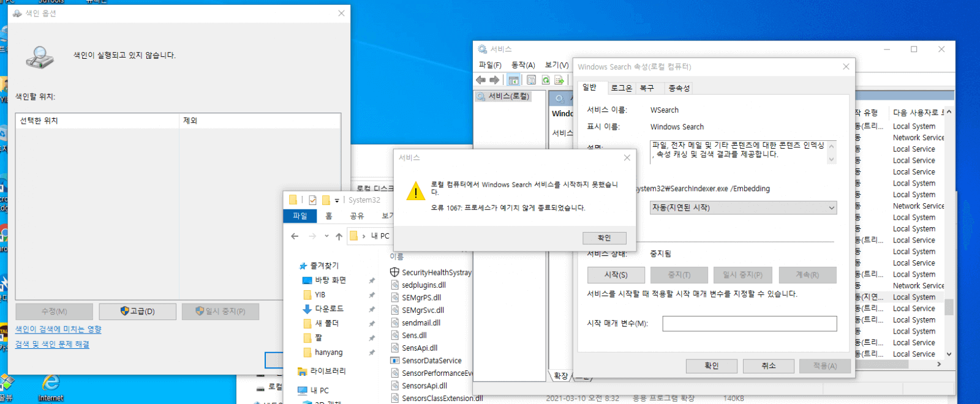Viewport: 980px width, 404px height.
Task: Toggle the console tree pane icon in Services
Action: click(513, 80)
